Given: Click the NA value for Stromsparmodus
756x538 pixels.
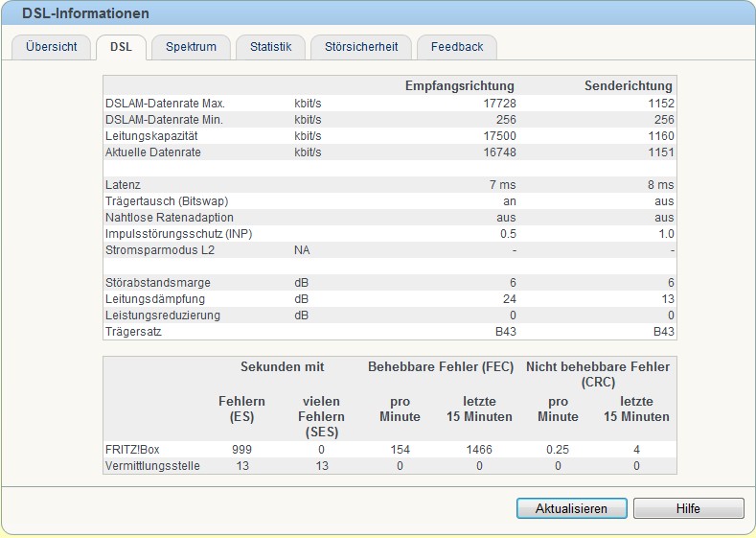Looking at the screenshot, I should coord(302,250).
